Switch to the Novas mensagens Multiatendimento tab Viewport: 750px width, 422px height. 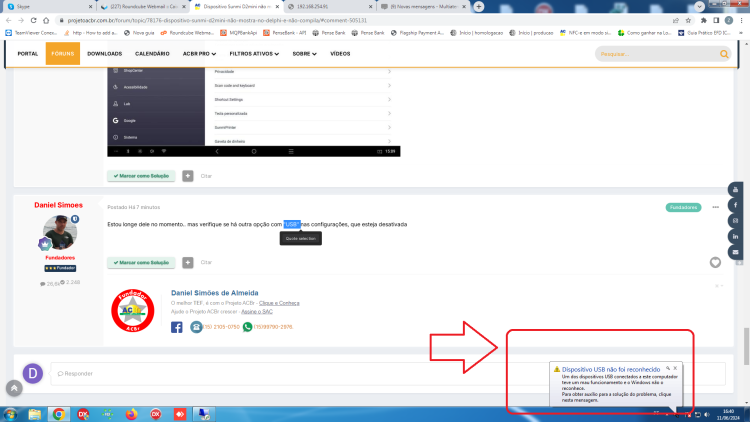pyautogui.click(x=422, y=7)
